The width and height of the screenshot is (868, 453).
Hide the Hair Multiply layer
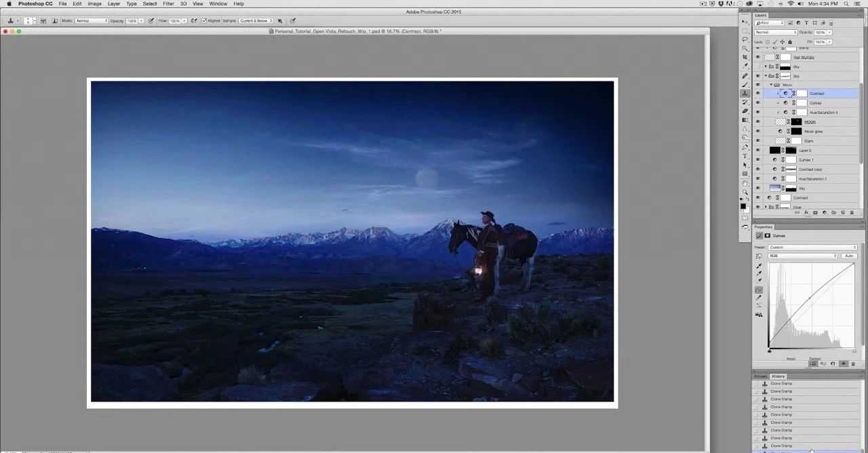[758, 57]
